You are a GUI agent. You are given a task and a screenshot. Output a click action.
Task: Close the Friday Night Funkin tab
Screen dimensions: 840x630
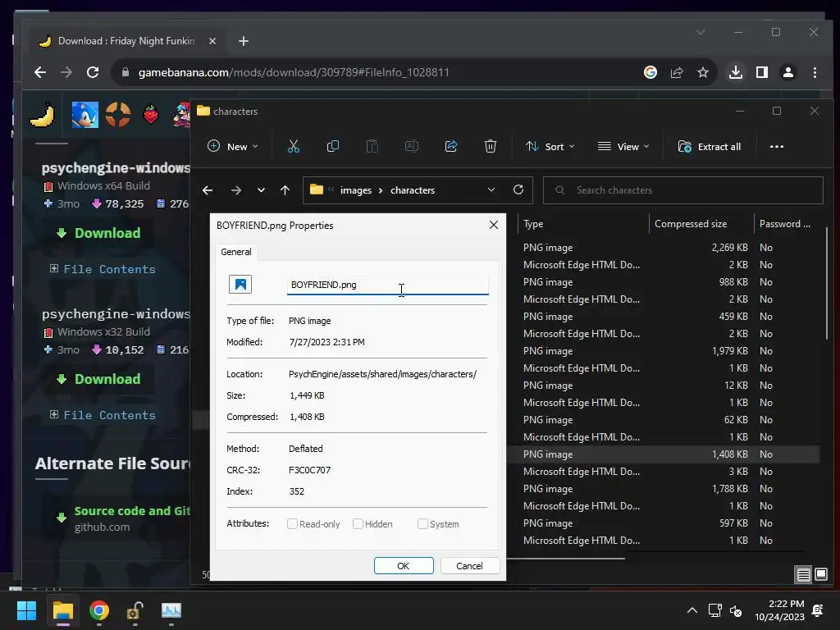click(212, 41)
